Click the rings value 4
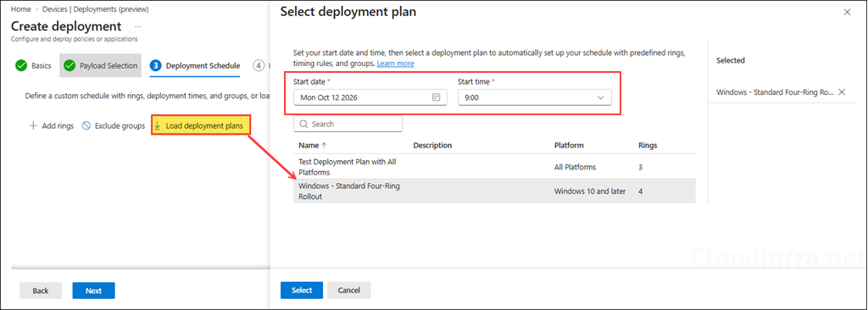This screenshot has height=310, width=868. point(641,191)
